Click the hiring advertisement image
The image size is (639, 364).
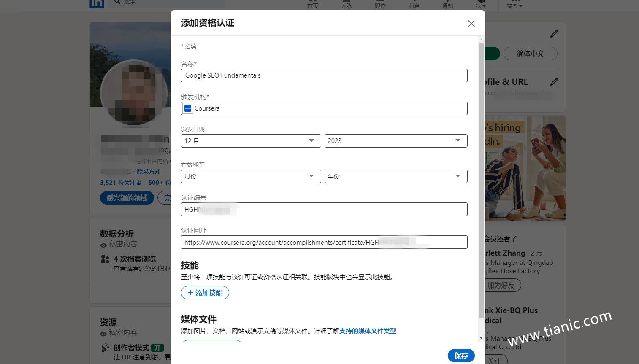pyautogui.click(x=525, y=168)
